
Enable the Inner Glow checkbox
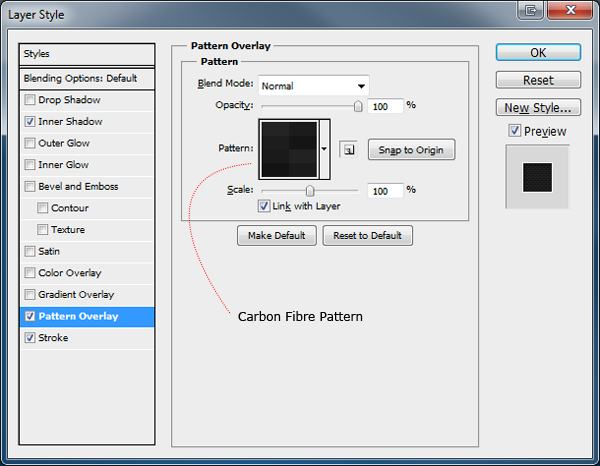[29, 165]
